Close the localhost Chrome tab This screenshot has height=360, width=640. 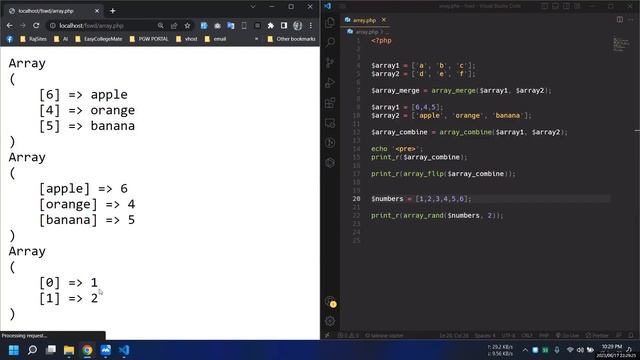[x=97, y=11]
